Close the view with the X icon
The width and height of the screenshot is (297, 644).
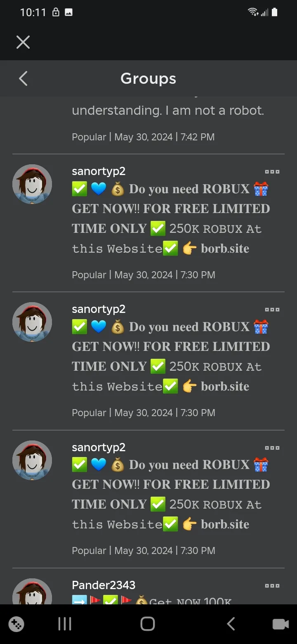coord(23,42)
